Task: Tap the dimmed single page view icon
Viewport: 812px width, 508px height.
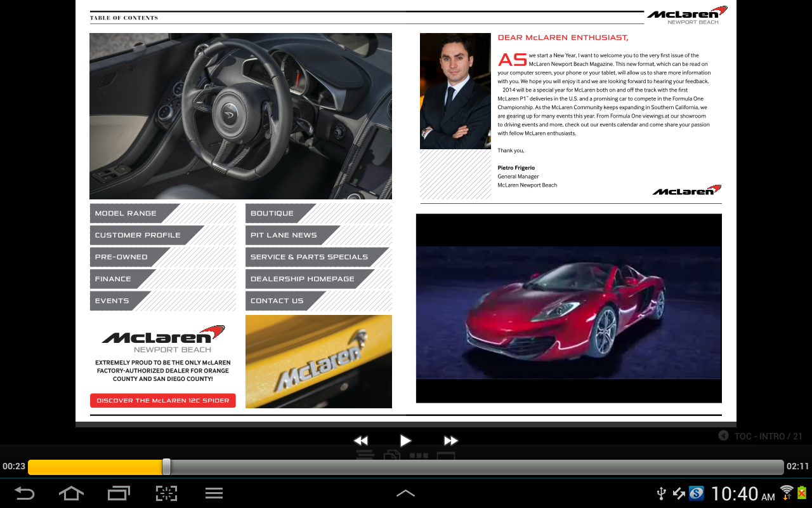Action: (x=446, y=455)
